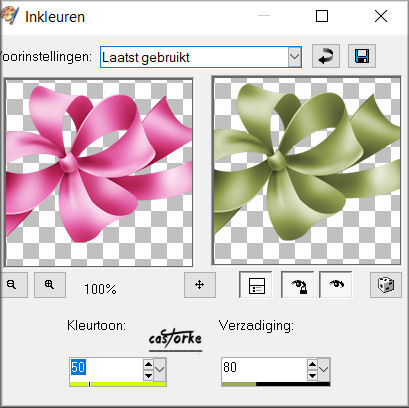
Task: Expand the Verzadiging value dropdown arrow
Action: coord(324,369)
